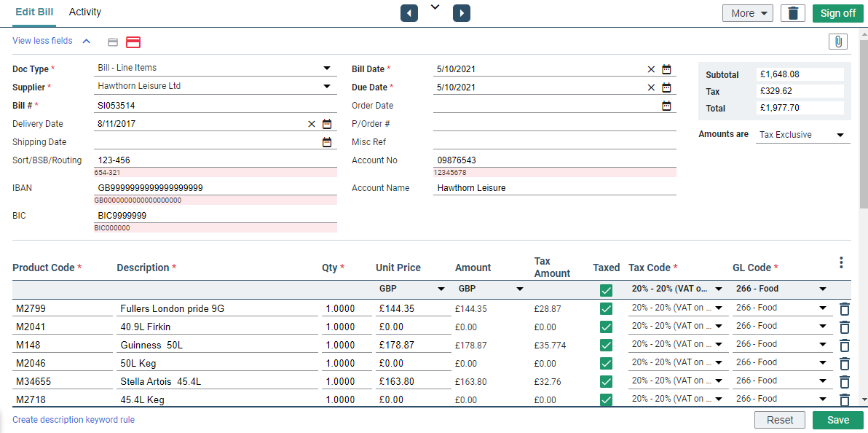
Task: Open the Bill Date calendar picker
Action: (666, 69)
